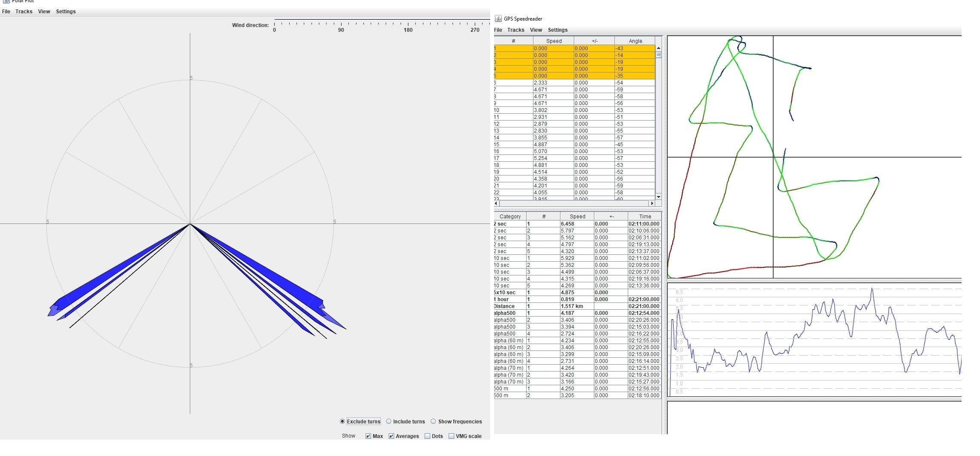Click the speed table's scroll right arrow
Screen dimensions: 980x456
tap(652, 203)
